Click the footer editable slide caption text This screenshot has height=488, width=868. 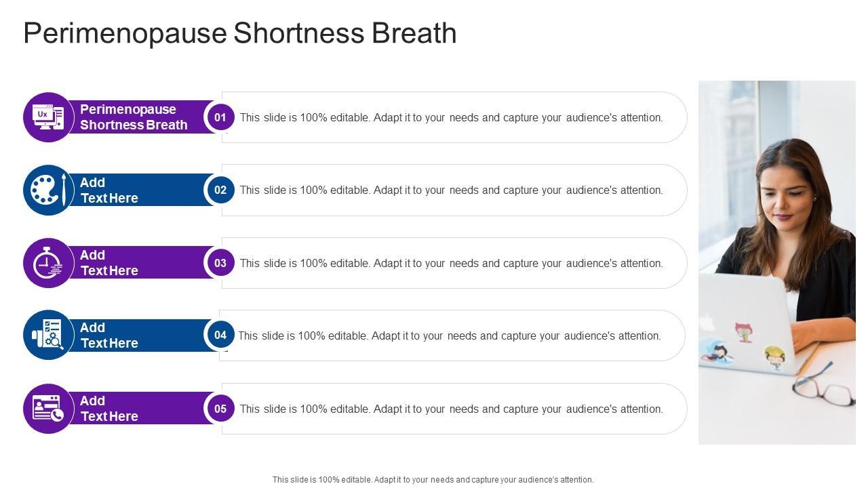pos(433,479)
